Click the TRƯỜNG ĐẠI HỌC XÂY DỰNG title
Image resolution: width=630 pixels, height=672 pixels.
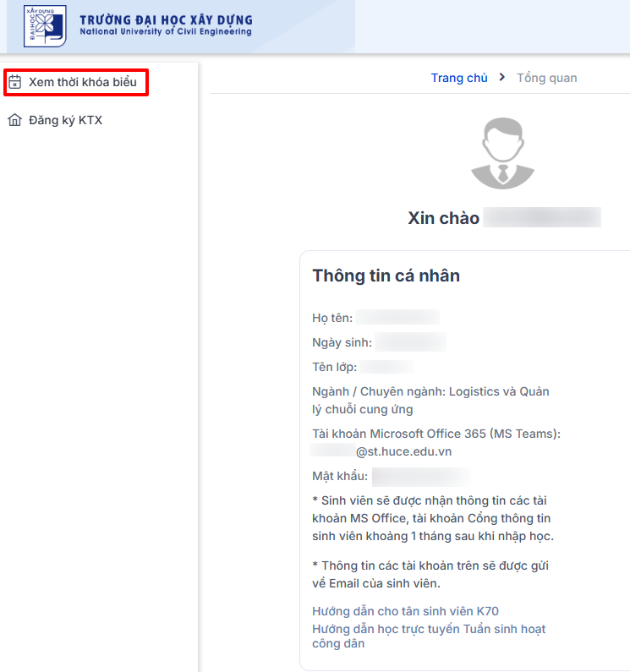(x=165, y=19)
